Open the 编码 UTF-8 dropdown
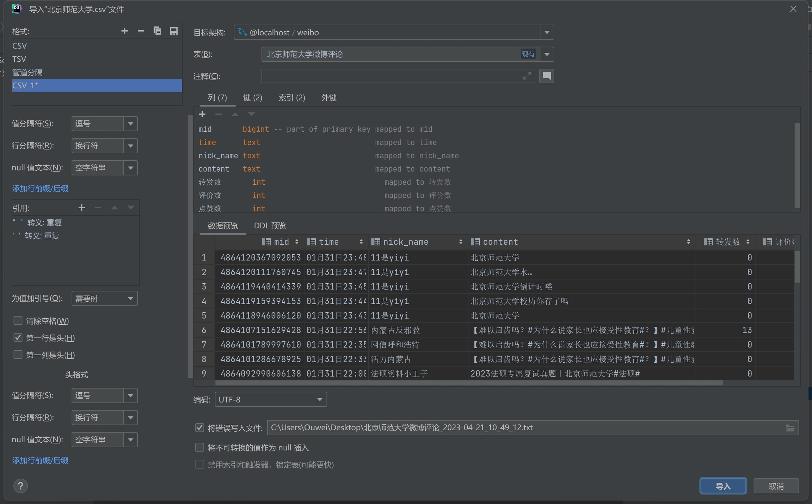 (x=271, y=400)
